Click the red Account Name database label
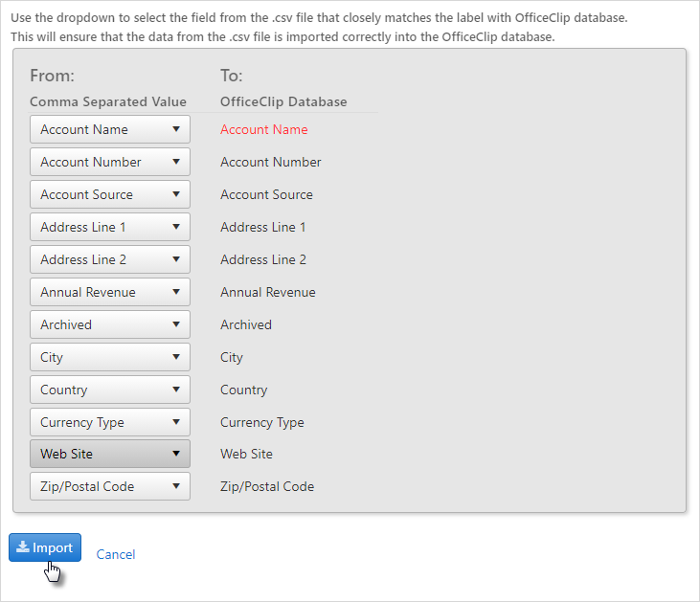 click(264, 129)
